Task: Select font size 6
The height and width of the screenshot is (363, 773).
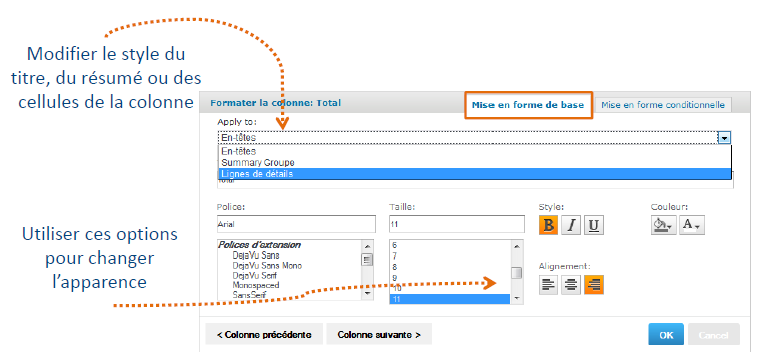Action: tap(449, 245)
